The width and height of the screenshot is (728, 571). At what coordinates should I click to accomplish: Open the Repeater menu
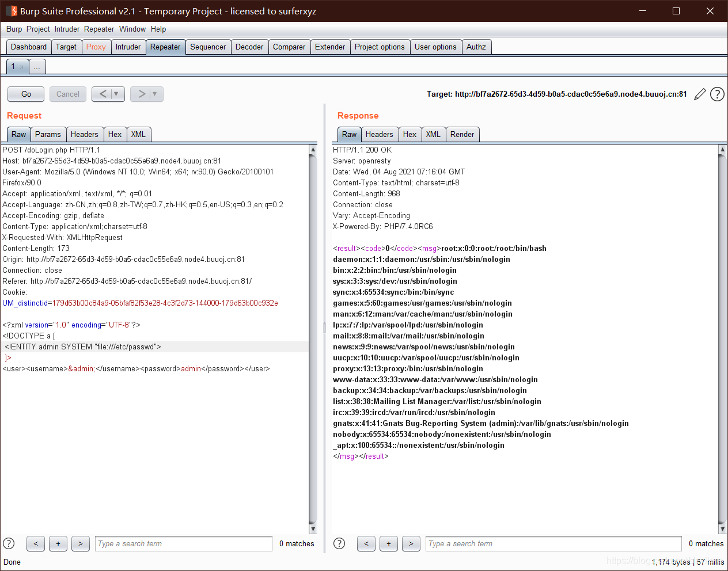(99, 29)
